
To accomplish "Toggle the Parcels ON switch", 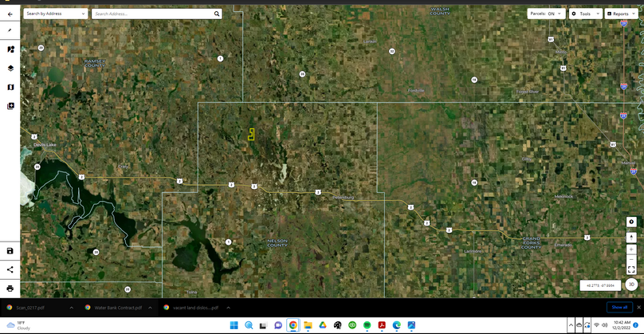I will (x=546, y=14).
